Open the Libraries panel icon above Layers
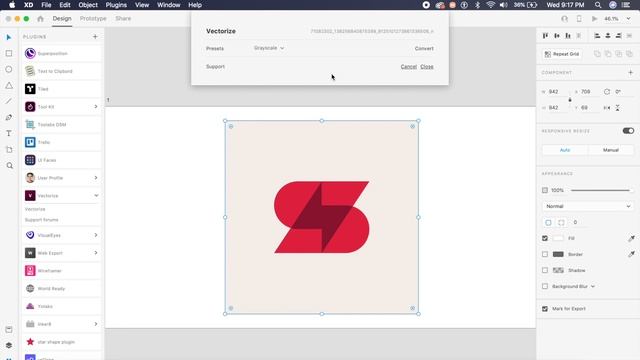Image resolution: width=640 pixels, height=360 pixels. [9, 329]
